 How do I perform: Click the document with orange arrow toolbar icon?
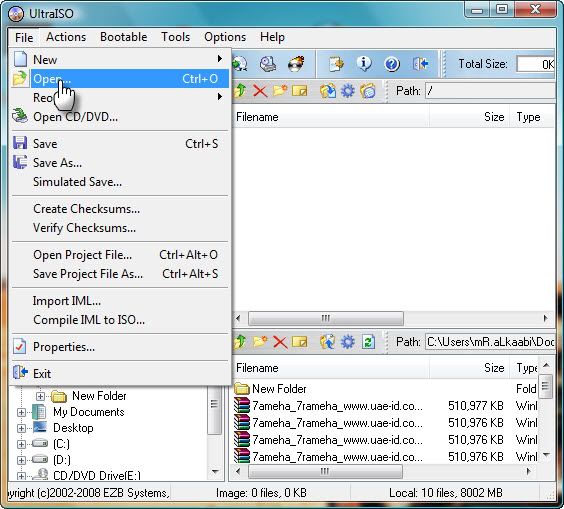click(336, 64)
